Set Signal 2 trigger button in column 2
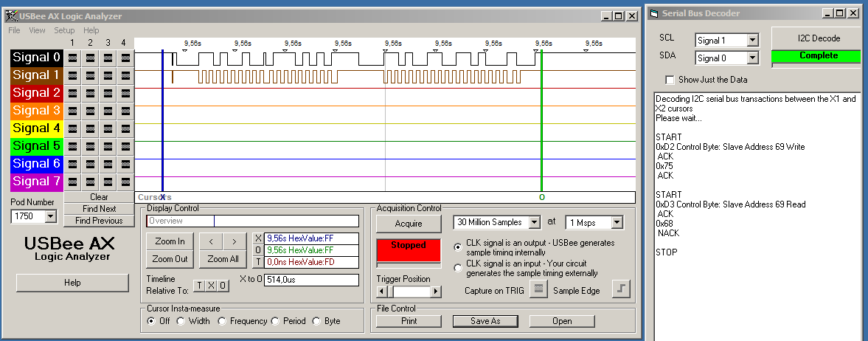Viewport: 868px width, 341px height. pos(90,92)
